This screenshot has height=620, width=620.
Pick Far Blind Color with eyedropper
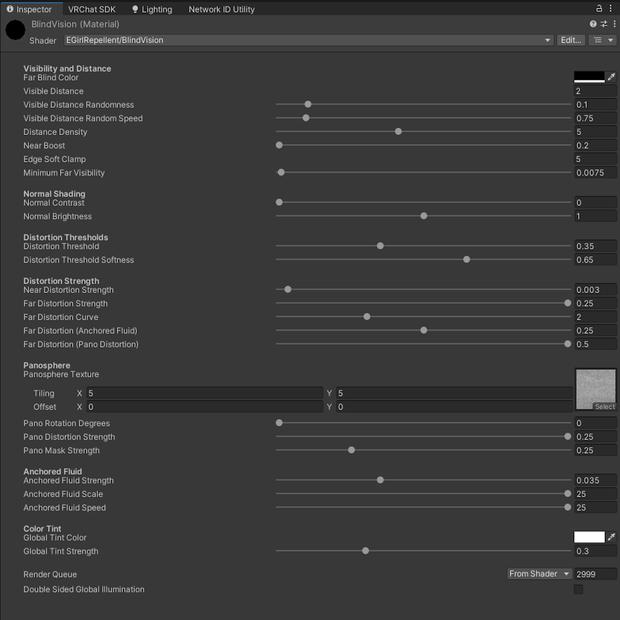tap(611, 77)
